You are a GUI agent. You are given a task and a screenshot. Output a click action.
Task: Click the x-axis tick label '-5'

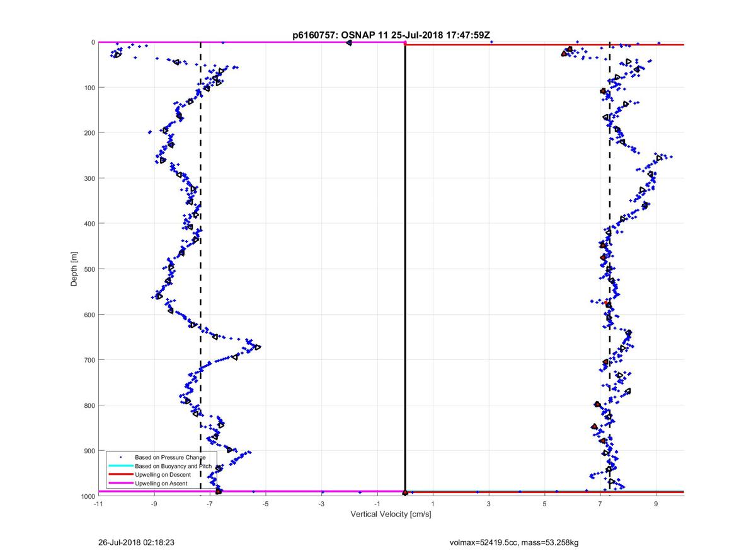[x=265, y=503]
